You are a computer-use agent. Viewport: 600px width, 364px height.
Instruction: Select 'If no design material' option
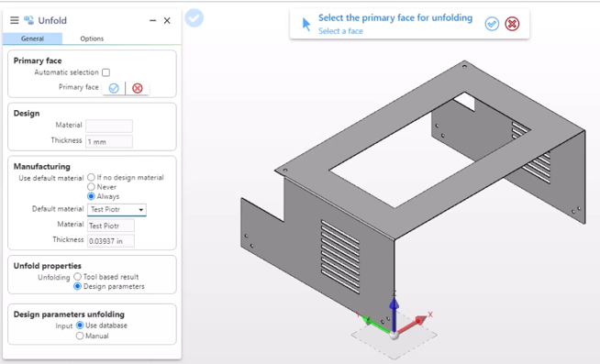(91, 177)
